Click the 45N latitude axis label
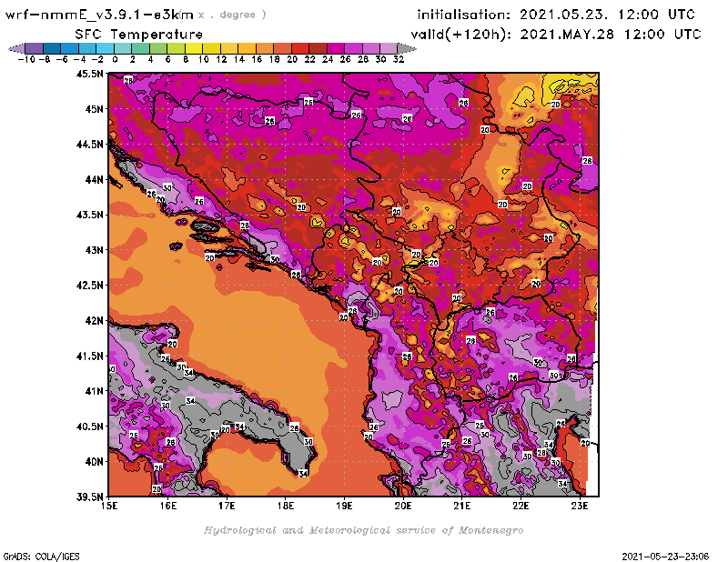The image size is (728, 562). click(x=94, y=109)
